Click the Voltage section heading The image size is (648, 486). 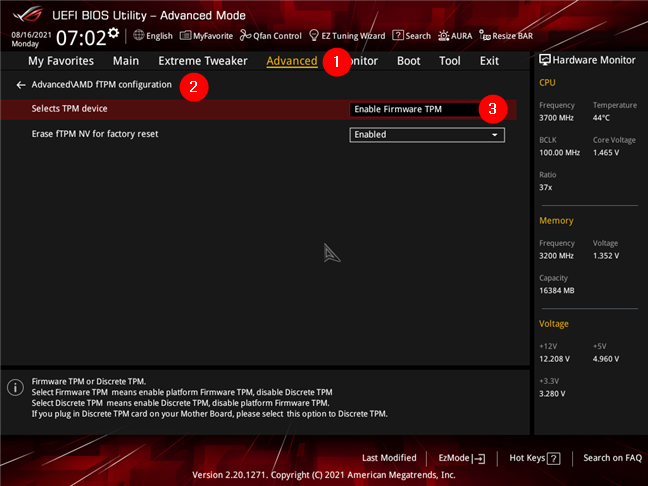tap(554, 324)
